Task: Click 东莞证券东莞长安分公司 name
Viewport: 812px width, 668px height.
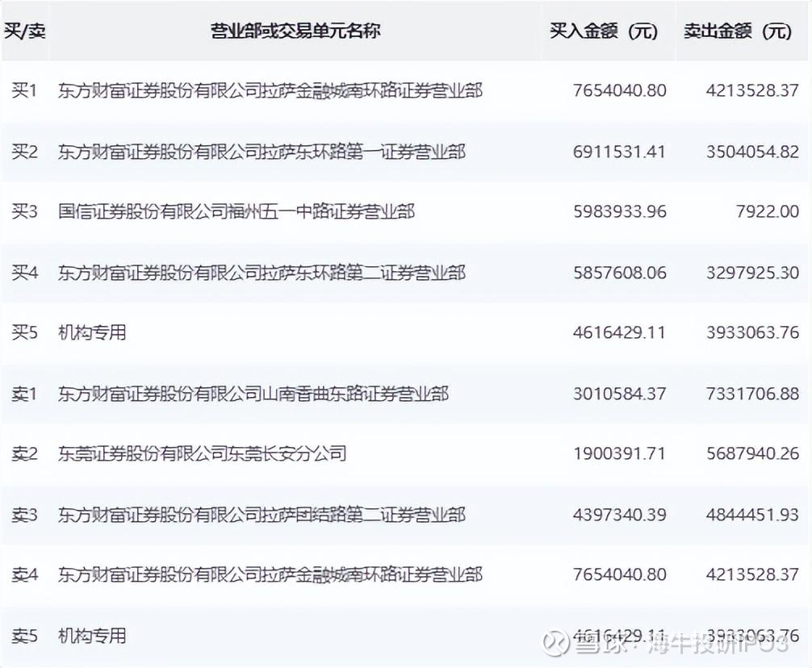Action: [202, 453]
